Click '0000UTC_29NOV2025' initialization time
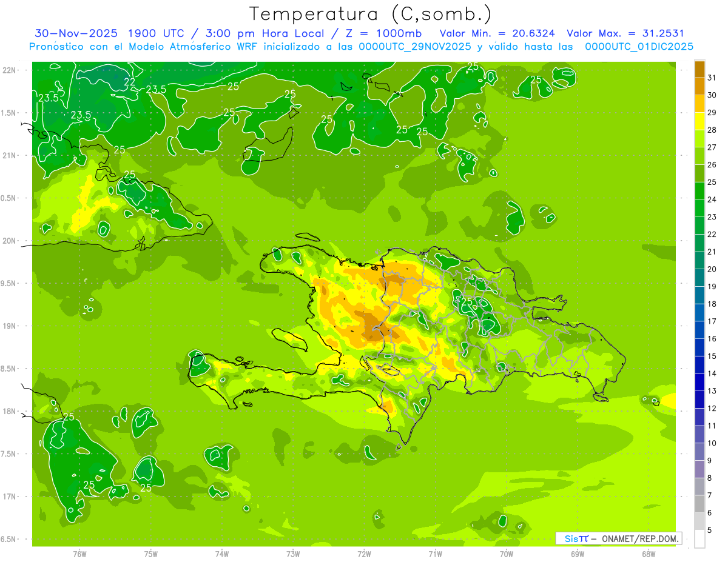This screenshot has height=562, width=728. [x=415, y=47]
